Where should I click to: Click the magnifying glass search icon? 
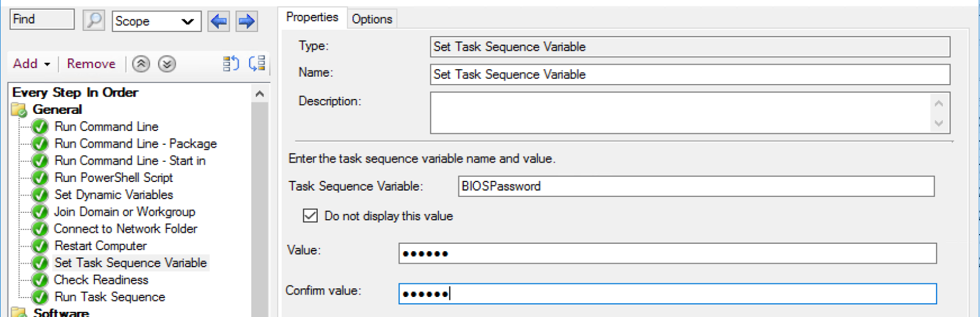[94, 21]
